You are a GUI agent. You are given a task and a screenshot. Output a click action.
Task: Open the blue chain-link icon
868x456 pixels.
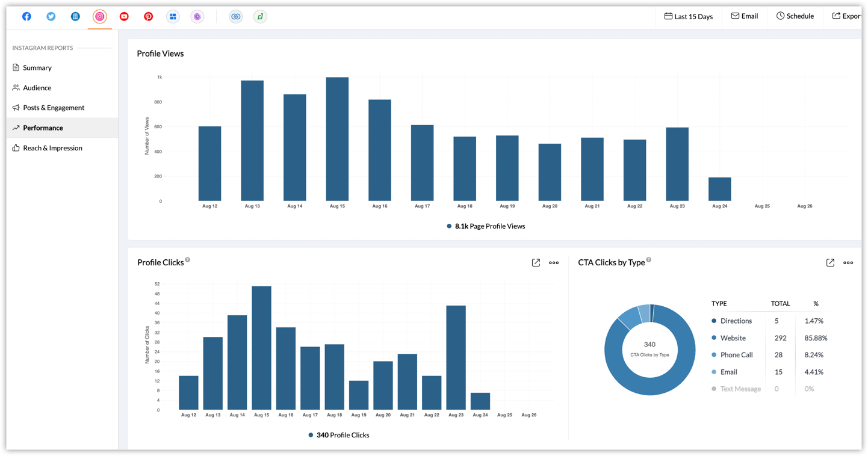coord(236,16)
